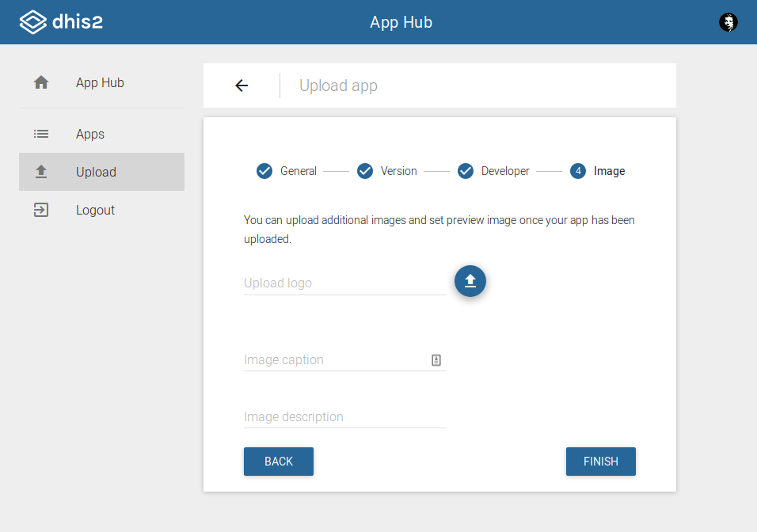Click the list icon beside Apps
757x532 pixels.
tap(41, 134)
